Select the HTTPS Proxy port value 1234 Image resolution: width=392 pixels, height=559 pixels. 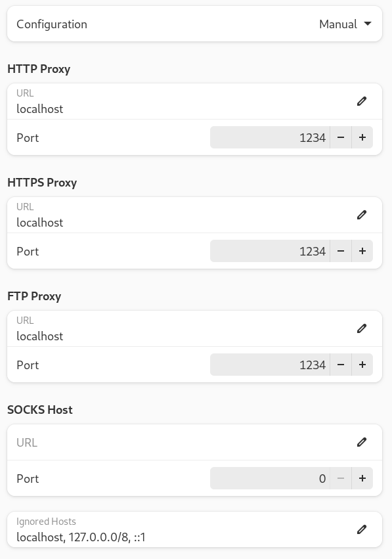pyautogui.click(x=313, y=251)
